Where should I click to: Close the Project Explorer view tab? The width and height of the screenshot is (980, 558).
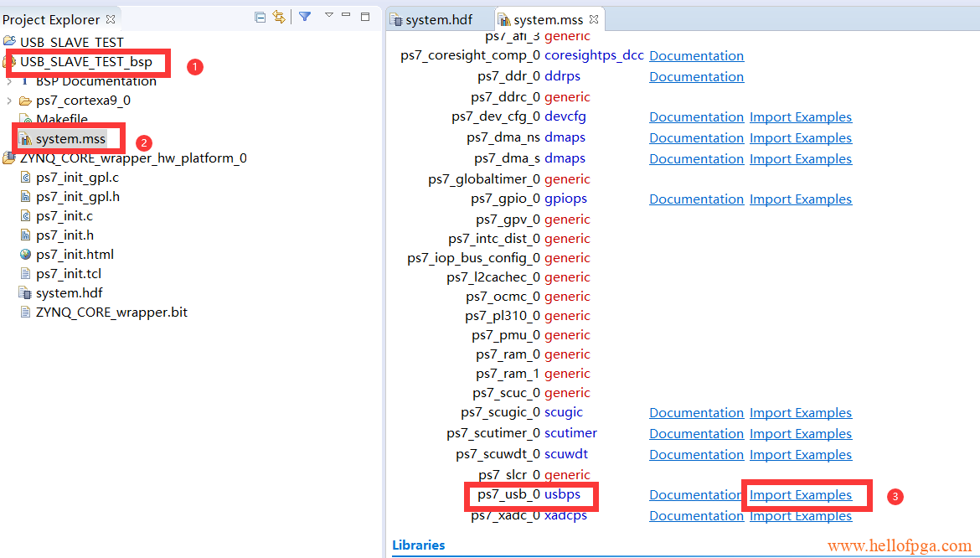tap(111, 19)
